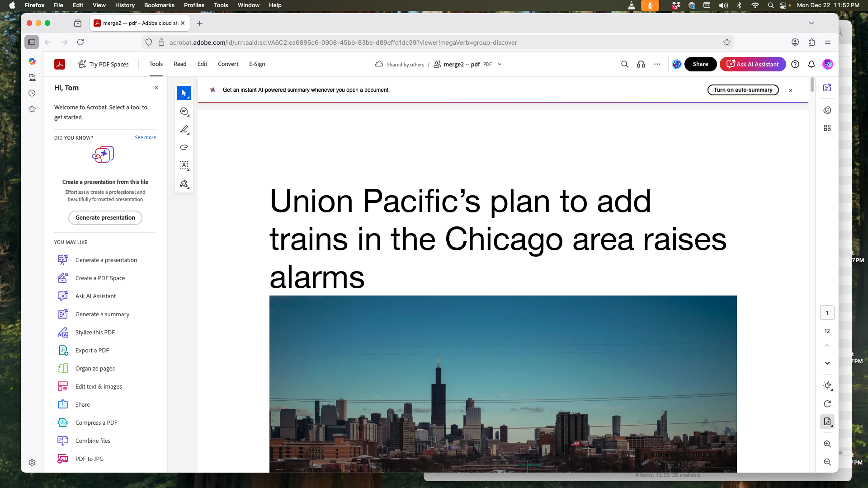Open the three-dot more options menu
Screen dimensions: 868x488
657,64
